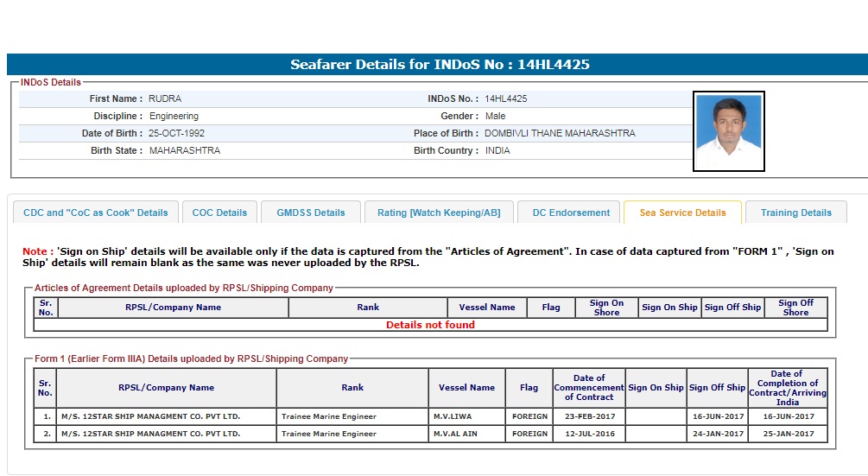Switch to the COC Details tab
This screenshot has width=868, height=476.
pos(219,213)
